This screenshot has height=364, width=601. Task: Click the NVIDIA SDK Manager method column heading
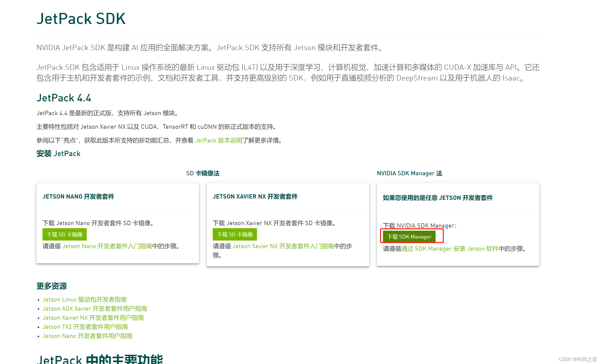pyautogui.click(x=409, y=173)
